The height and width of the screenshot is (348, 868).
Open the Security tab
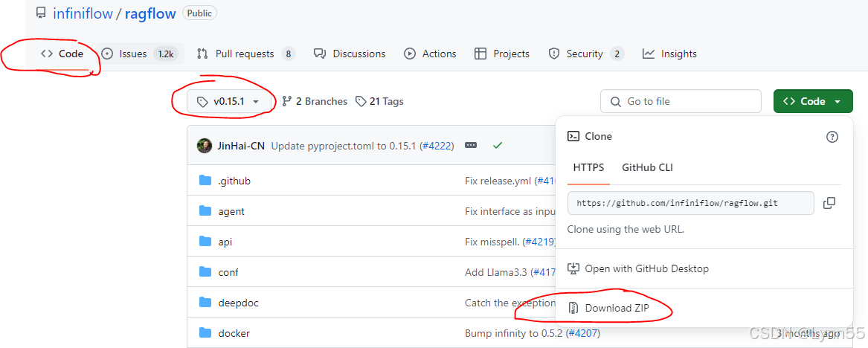[585, 54]
